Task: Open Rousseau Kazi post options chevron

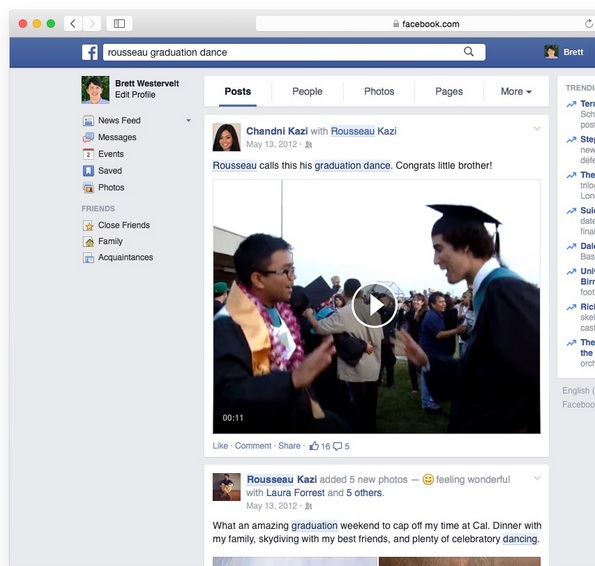Action: point(537,478)
